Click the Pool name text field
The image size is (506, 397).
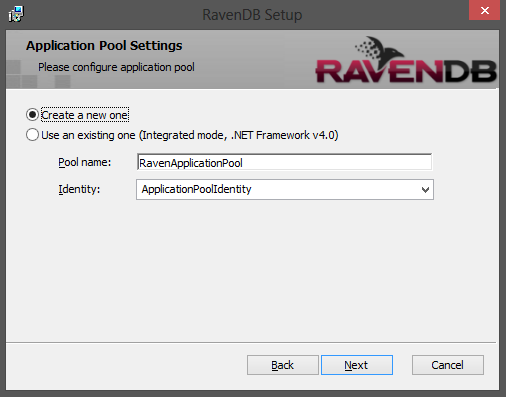point(284,162)
